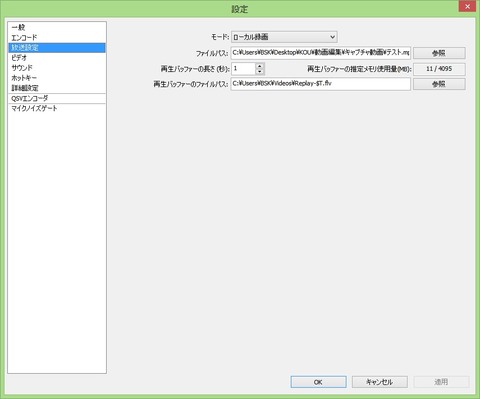Open the エンコード settings category

[x=57, y=37]
